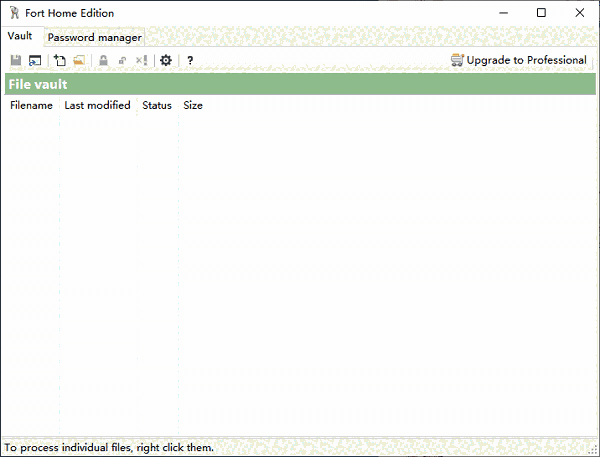The height and width of the screenshot is (457, 600).
Task: Click Upgrade to Professional
Action: point(518,60)
